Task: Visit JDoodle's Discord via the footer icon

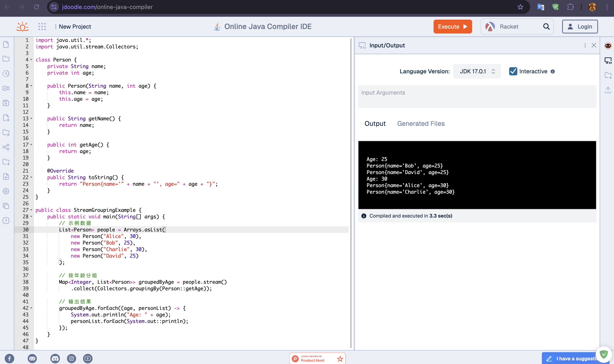Action: click(x=55, y=358)
